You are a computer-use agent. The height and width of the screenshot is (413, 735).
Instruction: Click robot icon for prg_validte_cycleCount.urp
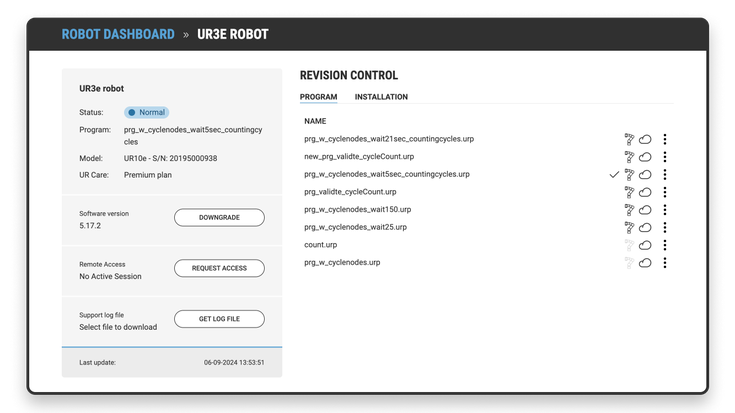(629, 192)
